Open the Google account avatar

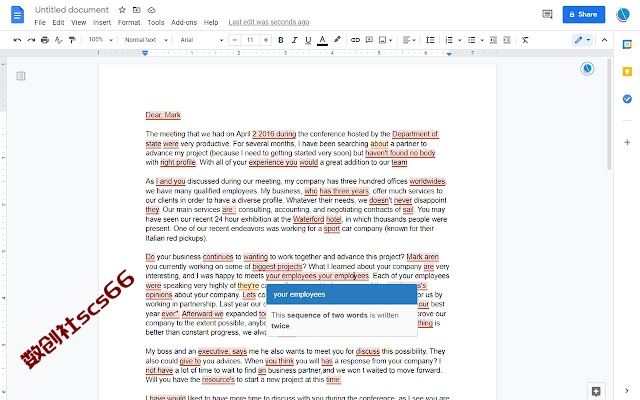click(x=623, y=14)
